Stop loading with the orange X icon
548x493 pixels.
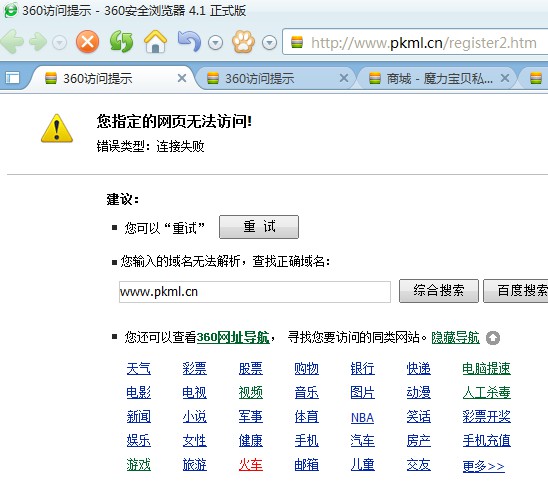(x=87, y=42)
